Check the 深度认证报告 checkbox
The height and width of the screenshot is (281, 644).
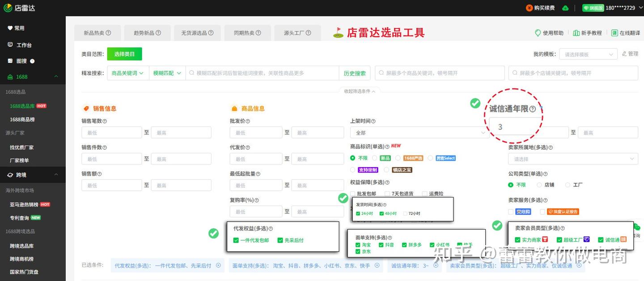point(542,211)
